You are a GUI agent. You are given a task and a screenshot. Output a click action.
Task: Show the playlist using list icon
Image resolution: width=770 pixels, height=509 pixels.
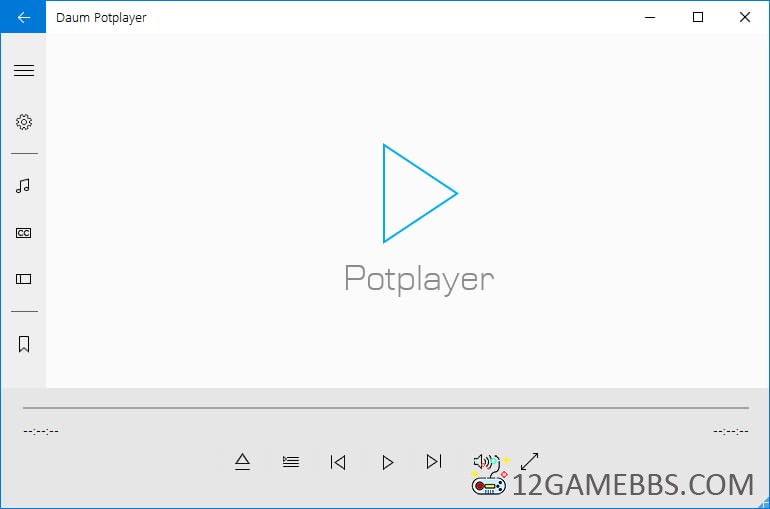click(291, 462)
